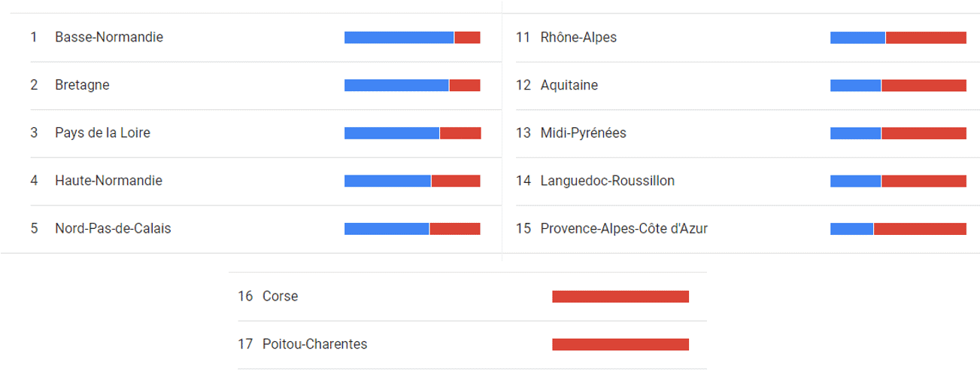The height and width of the screenshot is (384, 980).
Task: Click the red bar segment for Rhône-Alpes
Action: pyautogui.click(x=926, y=38)
